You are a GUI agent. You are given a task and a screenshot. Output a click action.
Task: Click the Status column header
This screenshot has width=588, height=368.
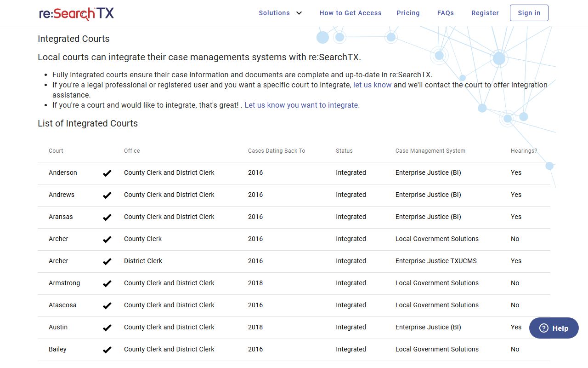tap(344, 151)
